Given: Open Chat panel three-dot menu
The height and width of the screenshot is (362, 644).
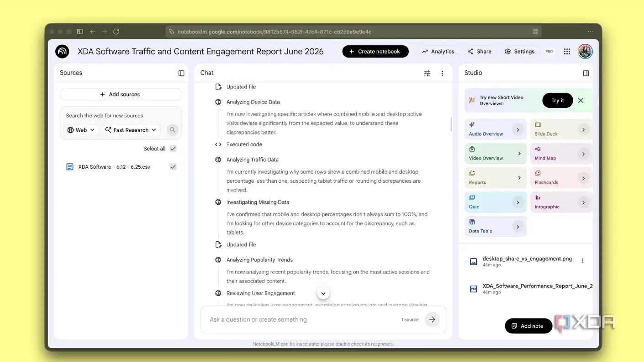Looking at the screenshot, I should (x=442, y=73).
